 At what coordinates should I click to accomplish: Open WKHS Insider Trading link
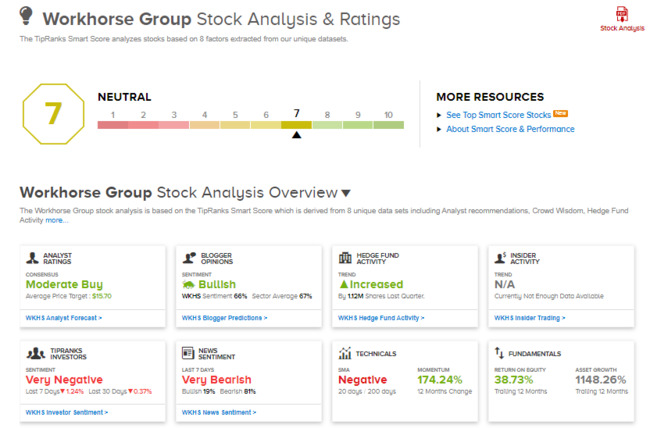click(529, 318)
